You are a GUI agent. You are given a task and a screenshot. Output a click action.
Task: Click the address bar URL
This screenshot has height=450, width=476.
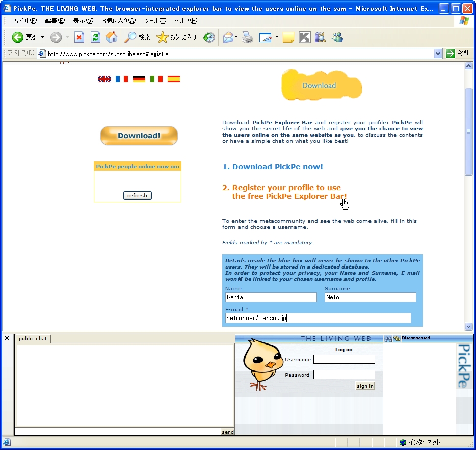click(108, 54)
